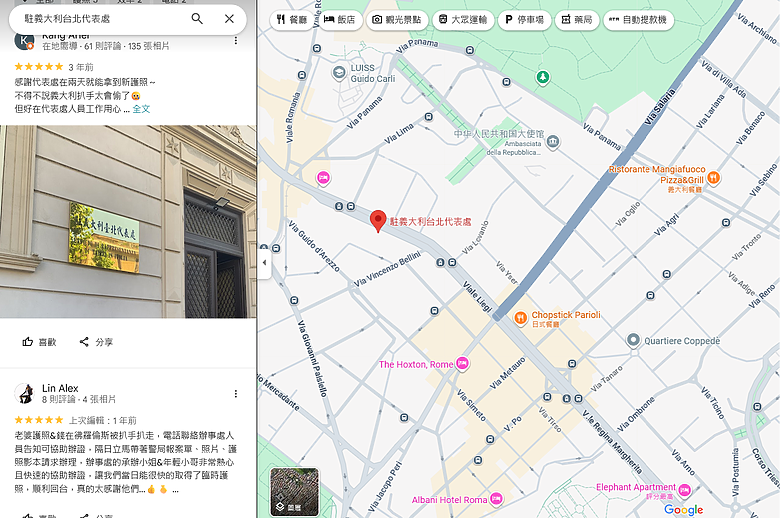Click the search magnifier icon
The image size is (780, 518).
pyautogui.click(x=197, y=19)
